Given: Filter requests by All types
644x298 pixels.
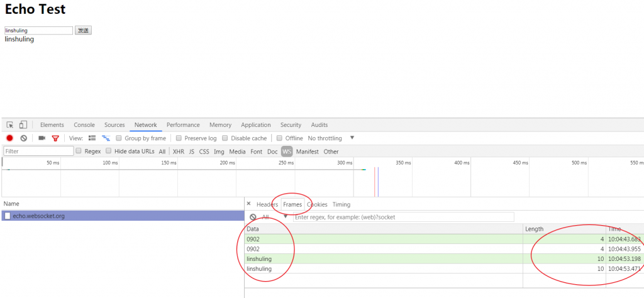Looking at the screenshot, I should pyautogui.click(x=162, y=152).
